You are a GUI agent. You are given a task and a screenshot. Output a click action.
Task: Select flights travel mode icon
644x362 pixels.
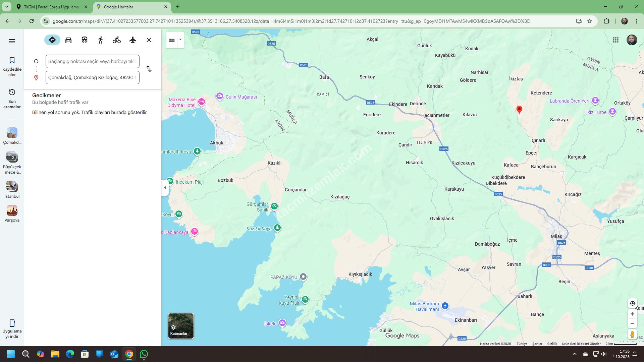click(x=133, y=40)
